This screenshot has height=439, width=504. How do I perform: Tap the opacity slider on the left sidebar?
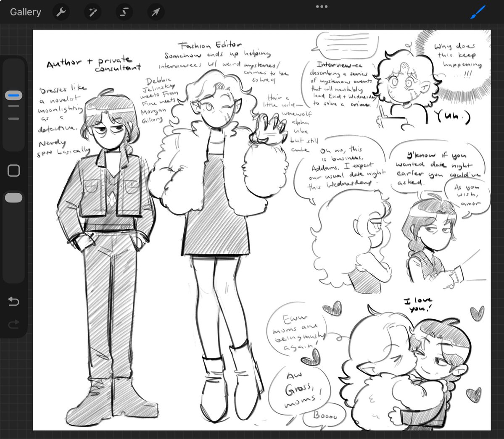coord(13,197)
